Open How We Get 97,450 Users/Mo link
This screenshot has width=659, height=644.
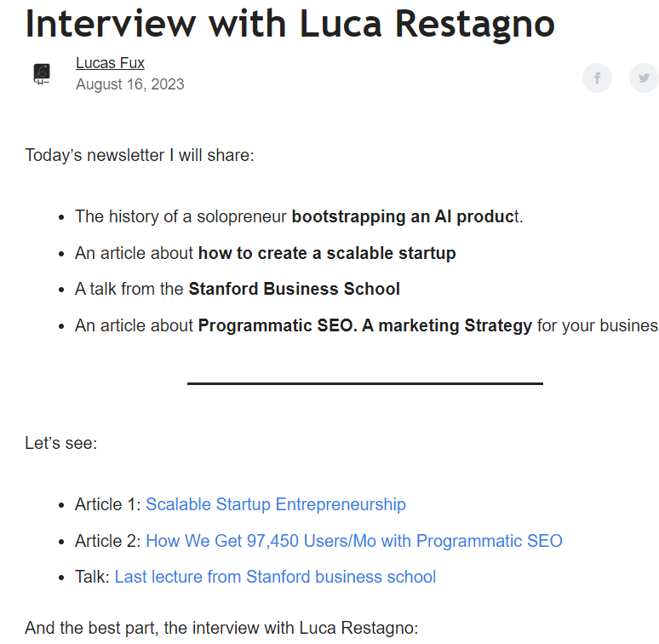(354, 541)
